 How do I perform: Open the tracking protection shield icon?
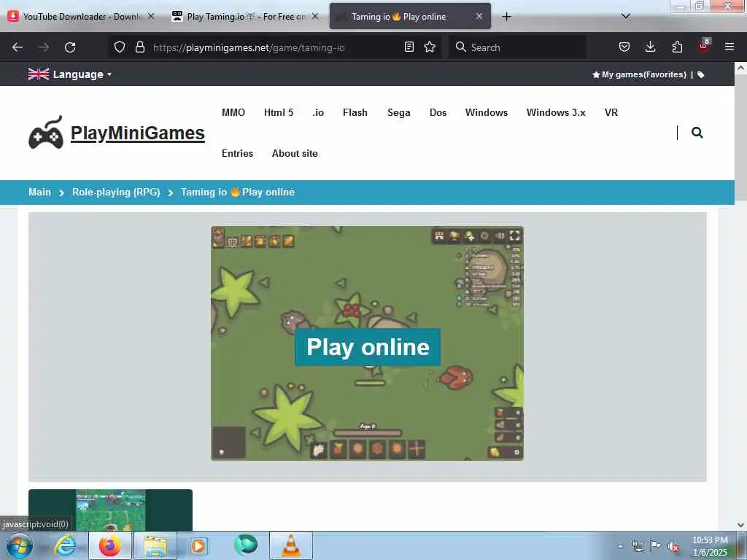(x=120, y=47)
